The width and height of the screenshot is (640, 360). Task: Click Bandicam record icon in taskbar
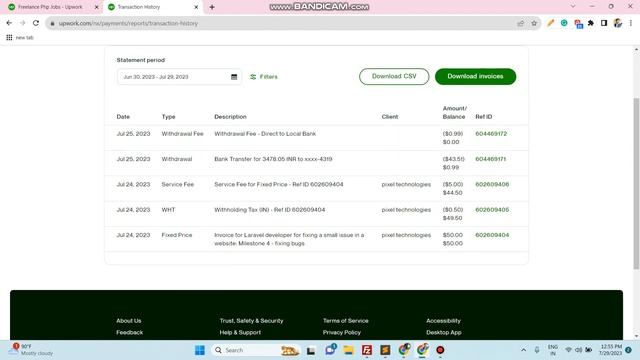click(x=440, y=350)
